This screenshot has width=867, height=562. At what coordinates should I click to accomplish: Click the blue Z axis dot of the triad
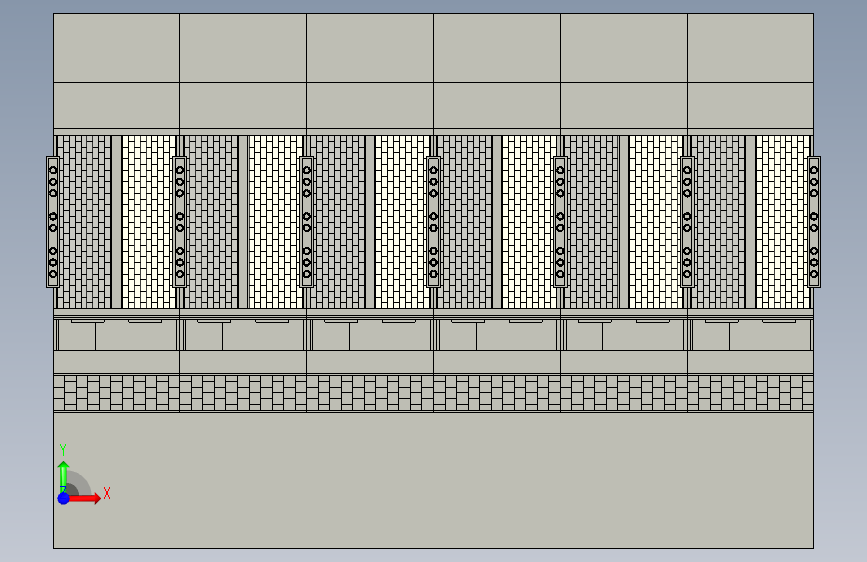(64, 498)
